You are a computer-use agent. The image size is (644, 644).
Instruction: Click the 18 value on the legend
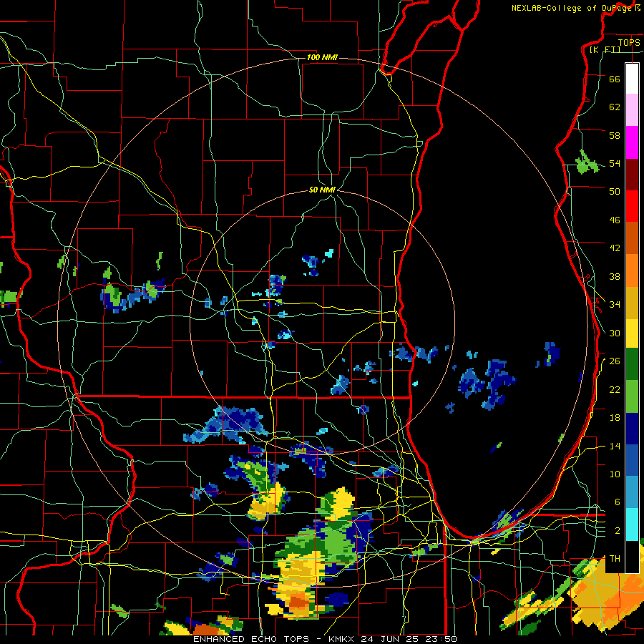click(615, 418)
